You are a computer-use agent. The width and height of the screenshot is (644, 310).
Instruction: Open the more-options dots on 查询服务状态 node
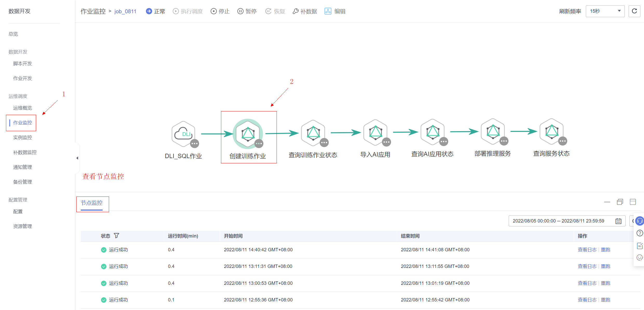562,141
